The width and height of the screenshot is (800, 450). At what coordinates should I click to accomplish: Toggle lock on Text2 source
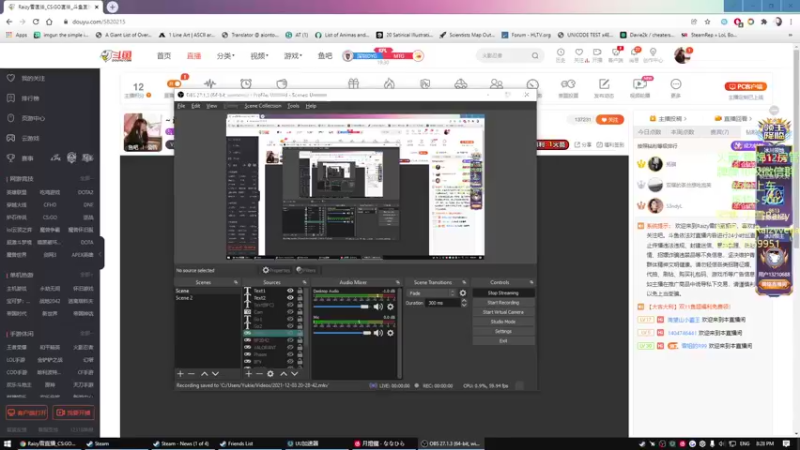click(300, 298)
